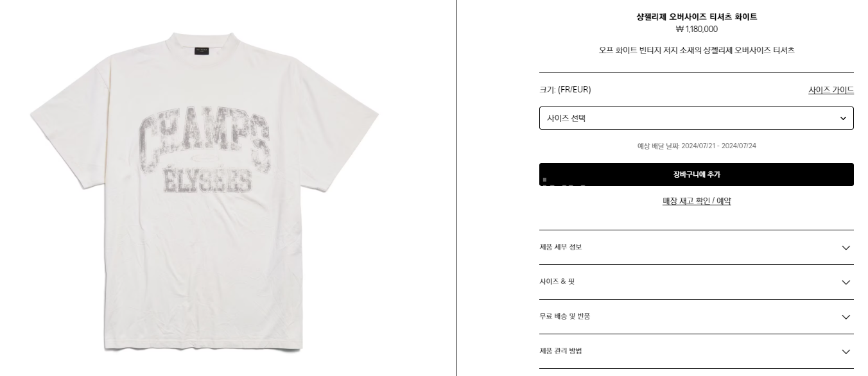Click the chevron beside 제품 관리 방법
Image resolution: width=868 pixels, height=376 pixels.
(846, 352)
